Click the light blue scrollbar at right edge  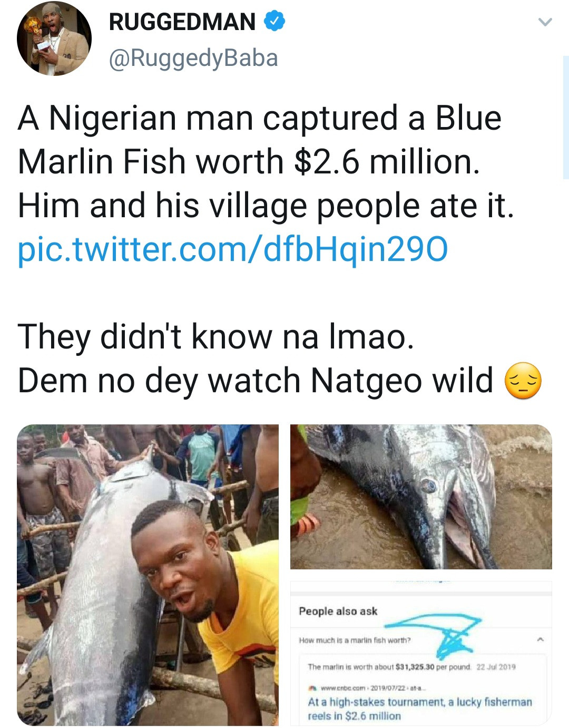(x=565, y=117)
